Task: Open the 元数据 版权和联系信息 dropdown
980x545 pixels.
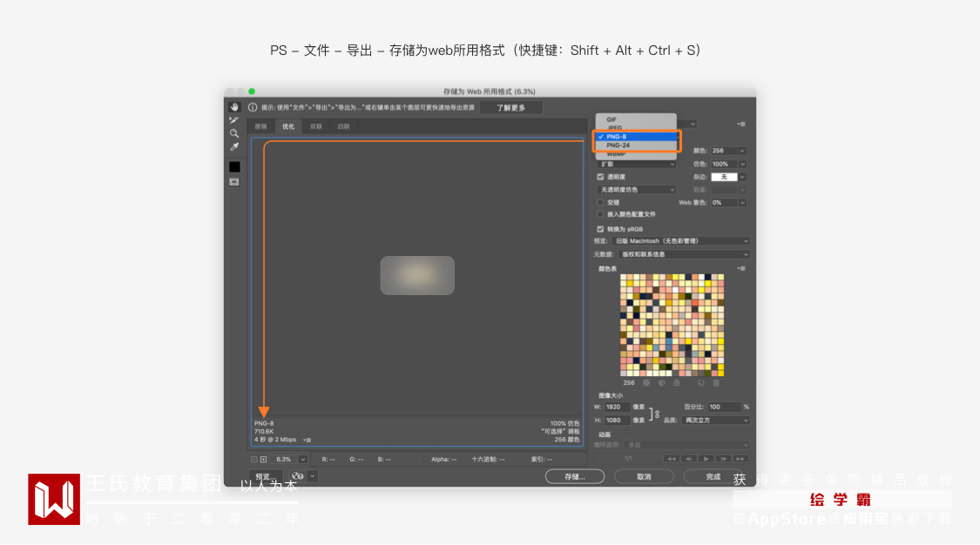Action: tap(684, 255)
